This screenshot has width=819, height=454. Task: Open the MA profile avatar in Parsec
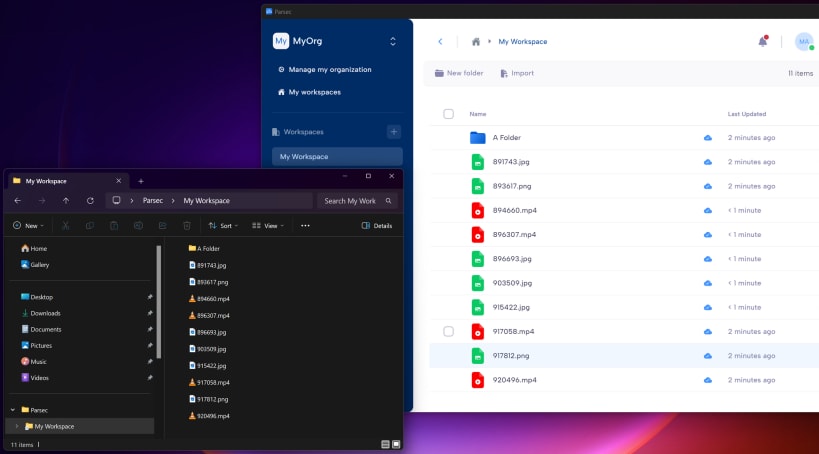coord(804,41)
